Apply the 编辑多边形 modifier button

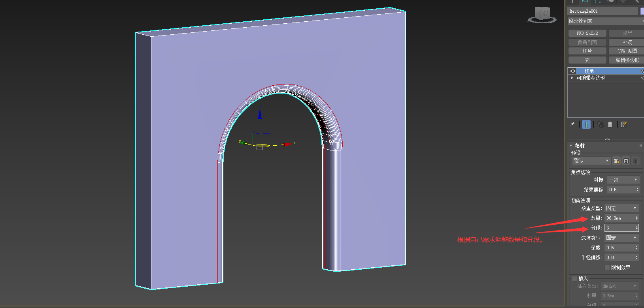tap(627, 60)
